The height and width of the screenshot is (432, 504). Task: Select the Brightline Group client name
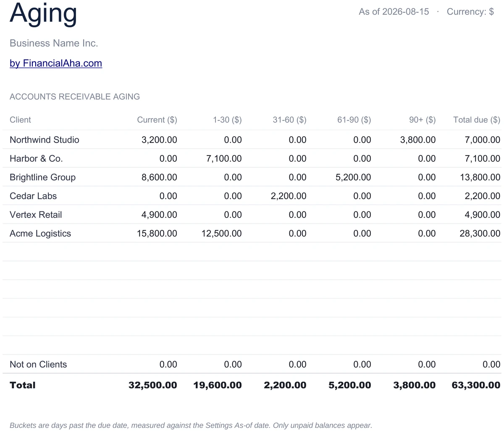click(42, 177)
